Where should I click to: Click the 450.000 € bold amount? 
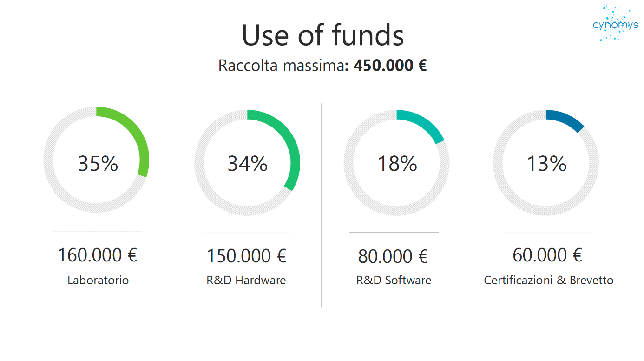point(390,66)
